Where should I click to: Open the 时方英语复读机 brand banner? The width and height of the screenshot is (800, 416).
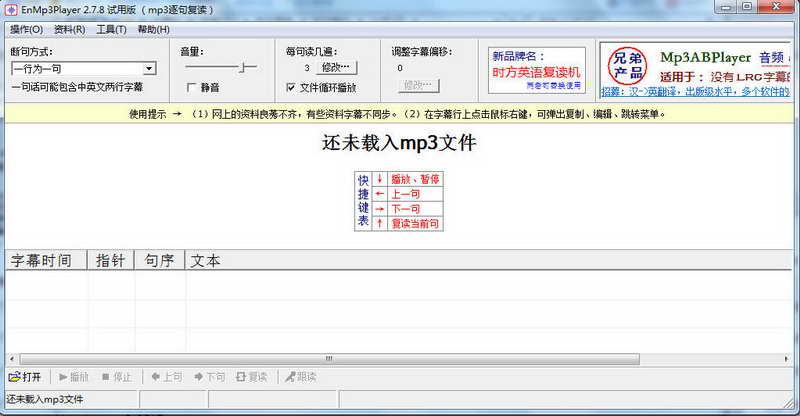537,70
